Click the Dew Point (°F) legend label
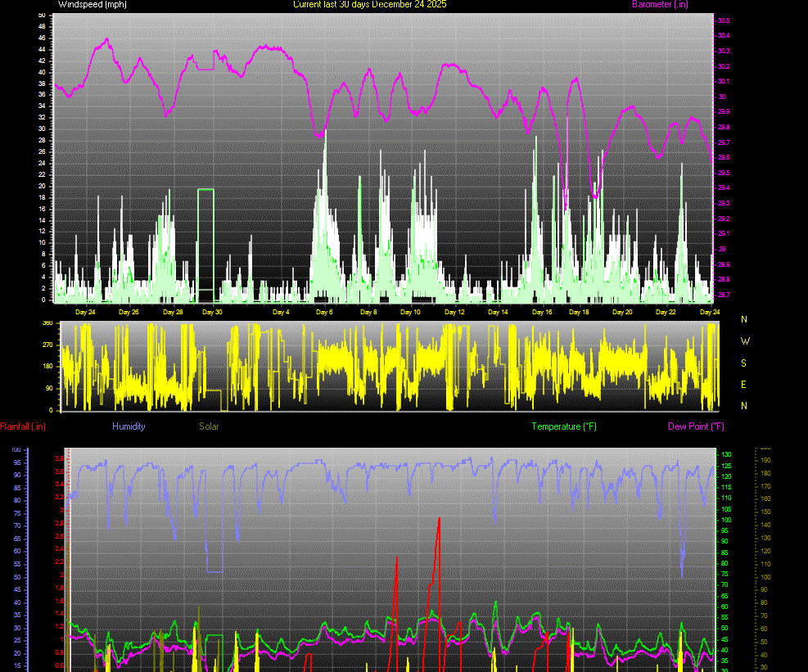This screenshot has height=672, width=808. tap(696, 426)
